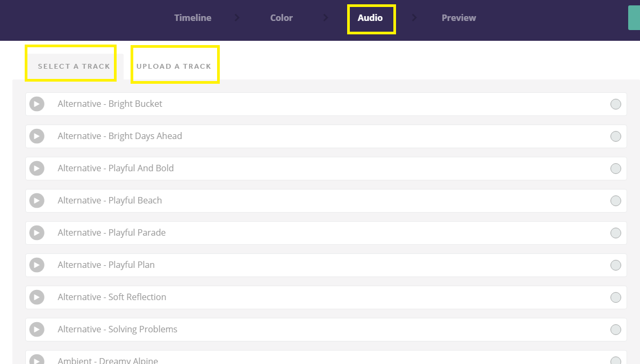Play the Alternative - Playful And Bold preview

click(x=37, y=169)
